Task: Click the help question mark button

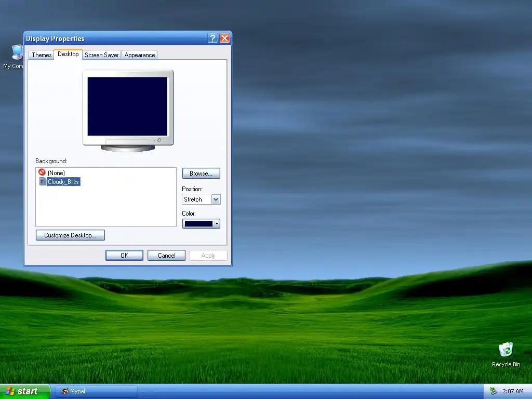Action: (x=212, y=38)
